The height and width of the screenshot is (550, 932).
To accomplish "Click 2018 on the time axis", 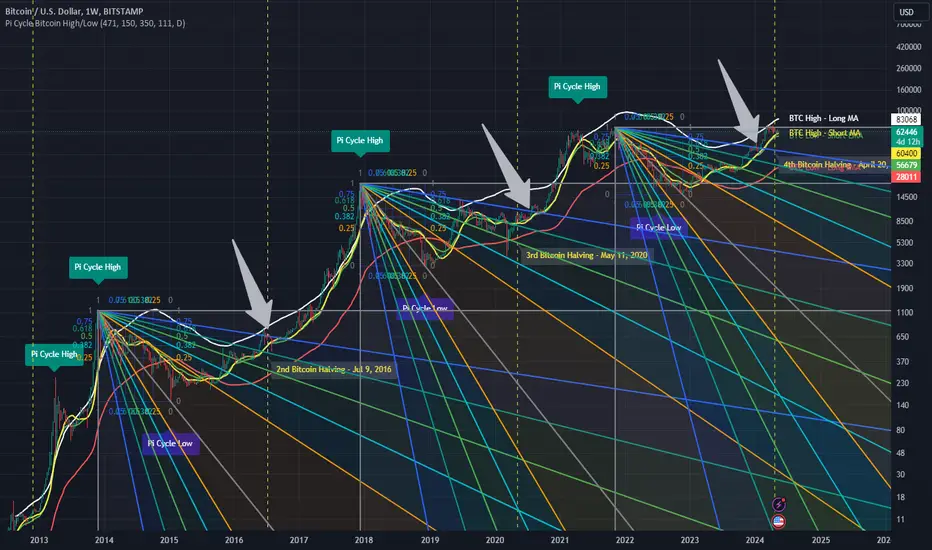I will (364, 540).
